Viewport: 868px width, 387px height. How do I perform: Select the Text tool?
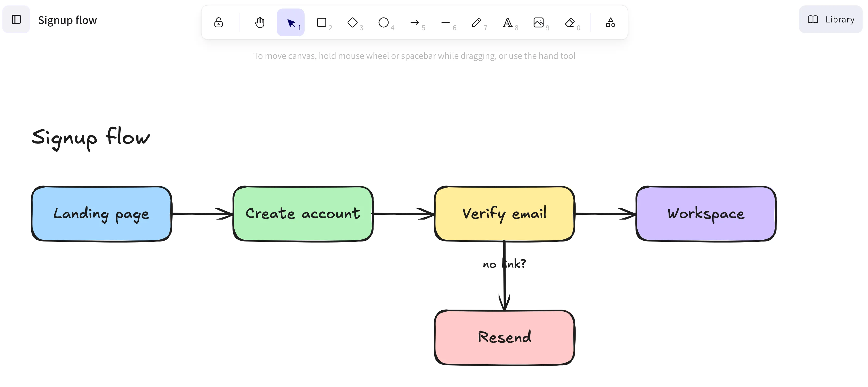pos(507,22)
